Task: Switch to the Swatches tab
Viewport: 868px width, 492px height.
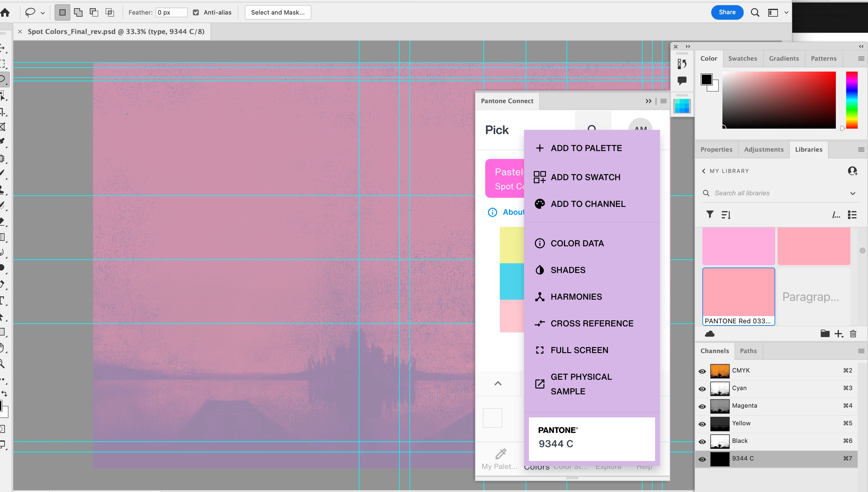Action: [742, 59]
